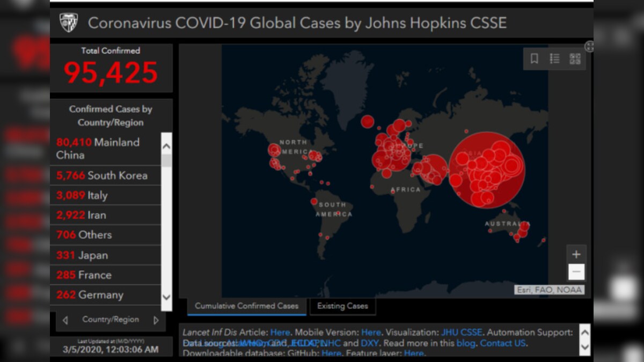Zoom in using the plus icon on map

point(576,254)
